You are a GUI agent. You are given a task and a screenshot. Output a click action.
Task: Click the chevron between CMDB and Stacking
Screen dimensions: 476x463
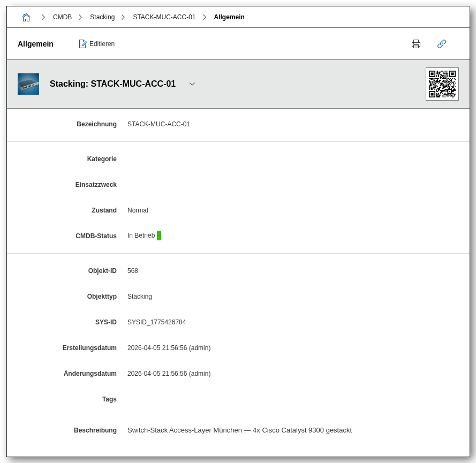click(x=80, y=17)
